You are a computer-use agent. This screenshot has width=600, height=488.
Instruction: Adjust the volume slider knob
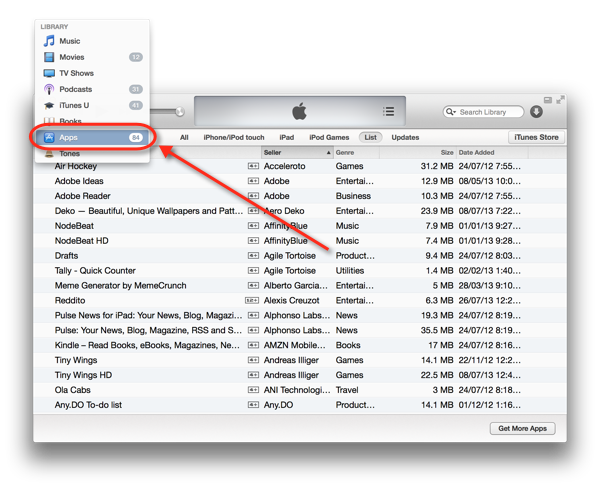point(181,112)
